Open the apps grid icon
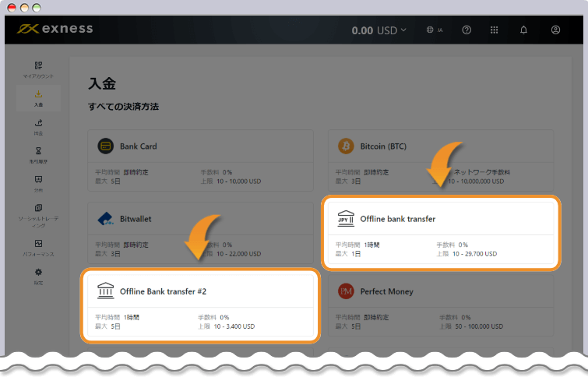The image size is (588, 377). click(x=495, y=30)
